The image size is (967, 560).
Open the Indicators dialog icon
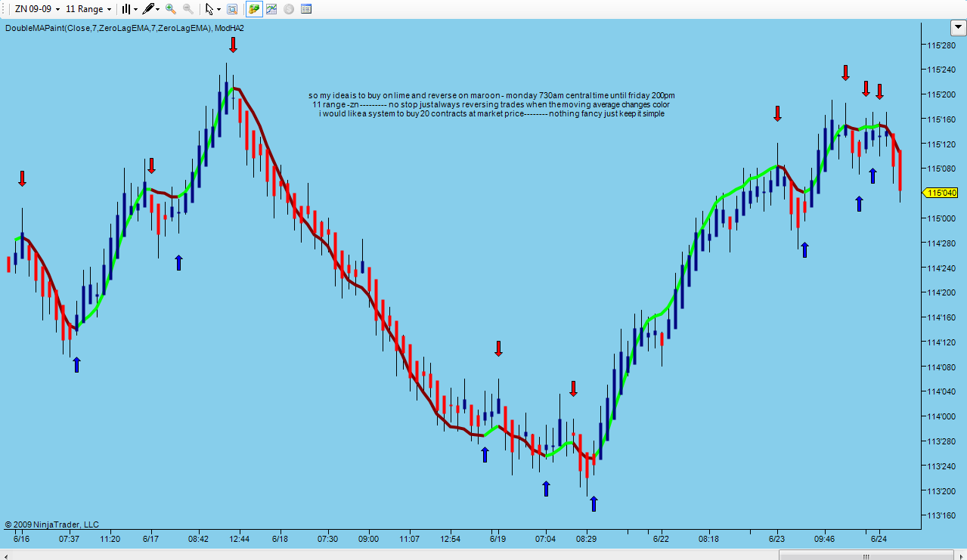[271, 9]
